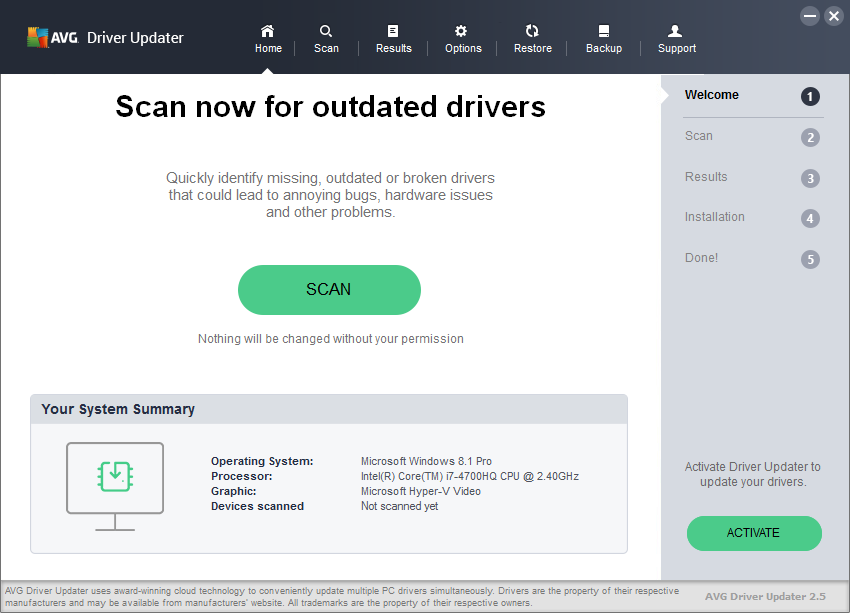Screen dimensions: 850x613
Task: Click the 'Processor:' label
Action: [241, 476]
